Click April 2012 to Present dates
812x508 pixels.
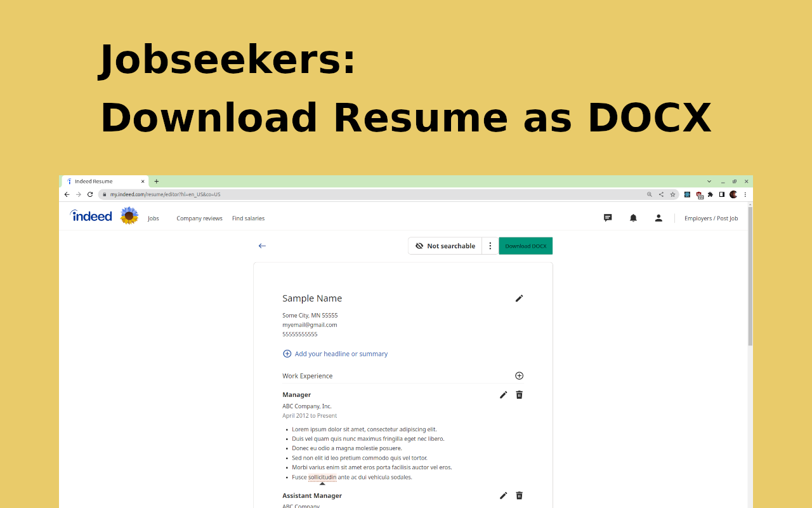pos(310,416)
